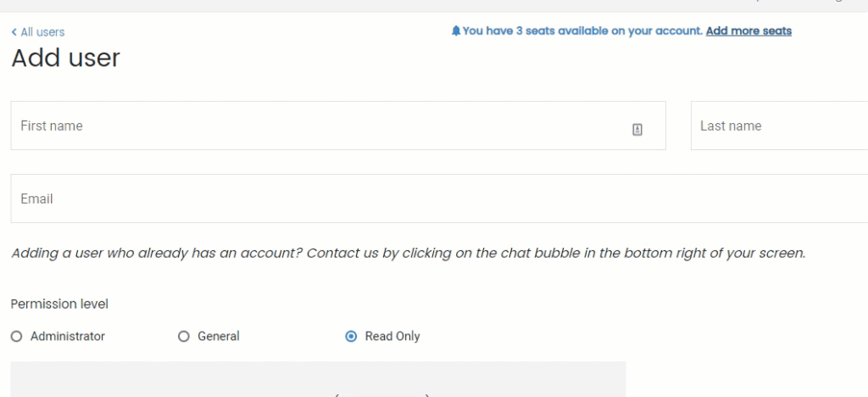Select the General radio circle

[183, 337]
